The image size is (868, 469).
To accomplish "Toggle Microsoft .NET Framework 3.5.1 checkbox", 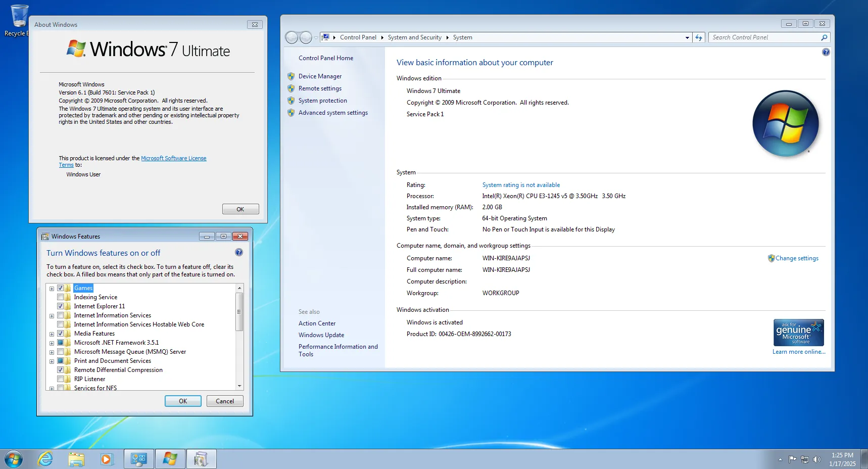I will (x=60, y=343).
